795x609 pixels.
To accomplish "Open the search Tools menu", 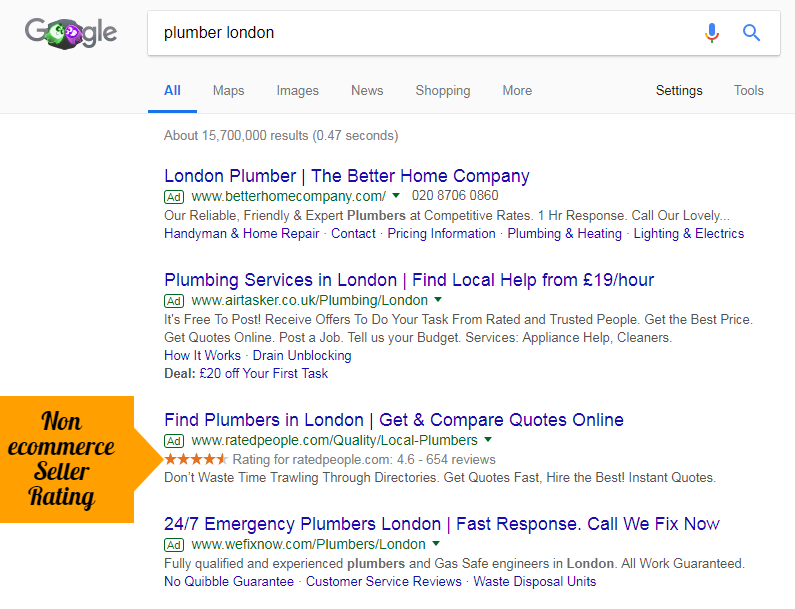I will pyautogui.click(x=749, y=91).
